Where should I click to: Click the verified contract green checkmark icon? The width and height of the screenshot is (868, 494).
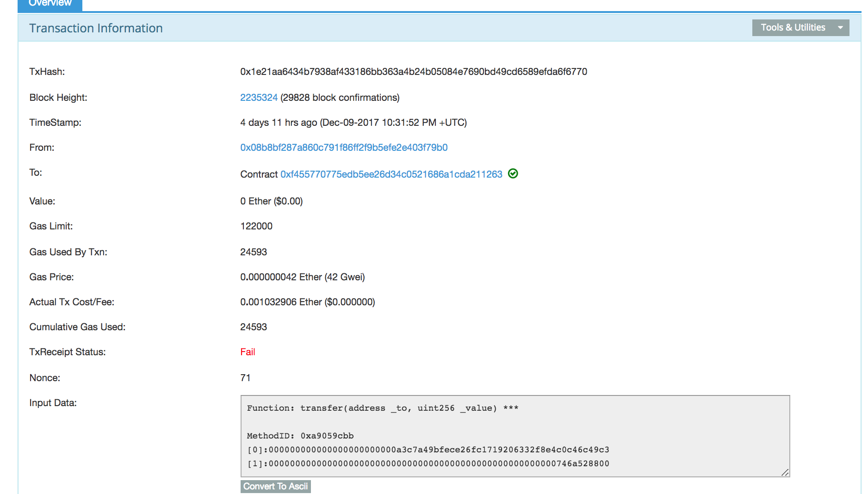(513, 173)
